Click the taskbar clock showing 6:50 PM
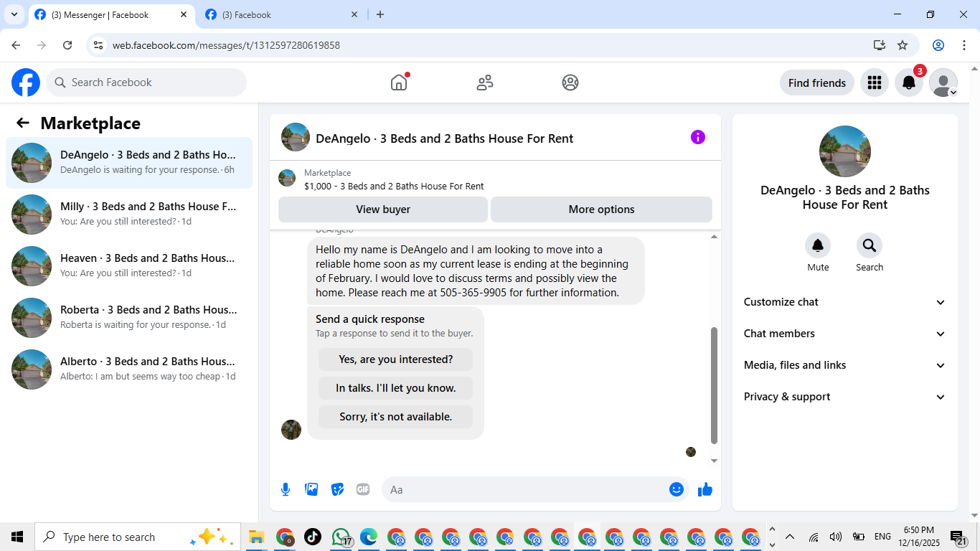This screenshot has width=980, height=551. click(919, 537)
